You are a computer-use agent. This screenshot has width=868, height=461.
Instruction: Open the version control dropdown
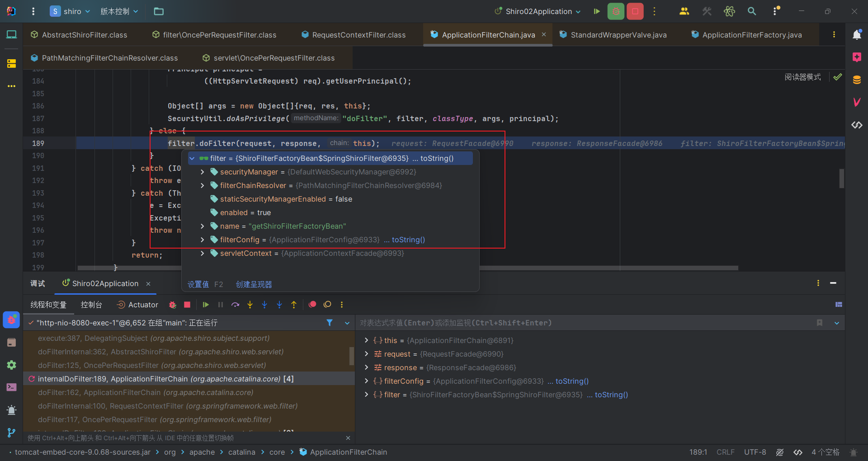(119, 11)
